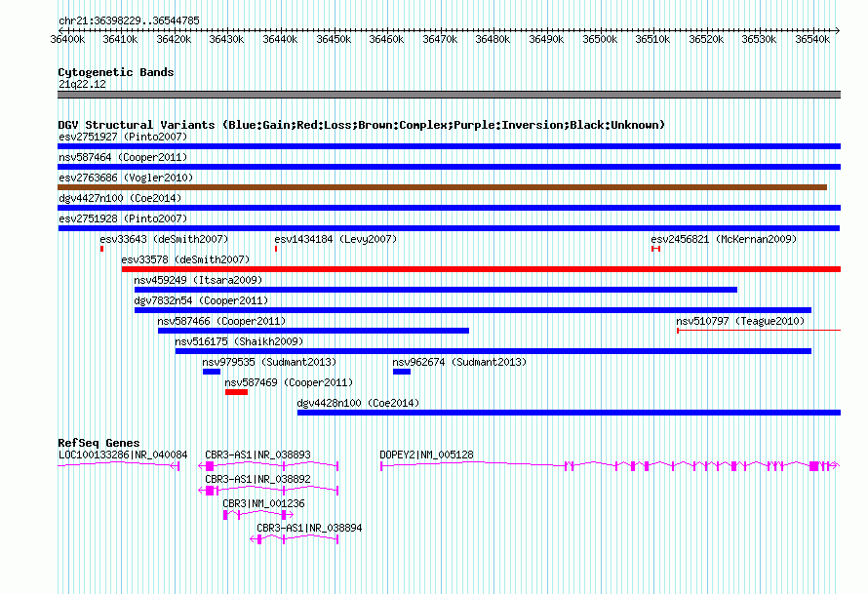Click the nsv979535 short blue bar
The image size is (868, 594).
click(x=212, y=372)
